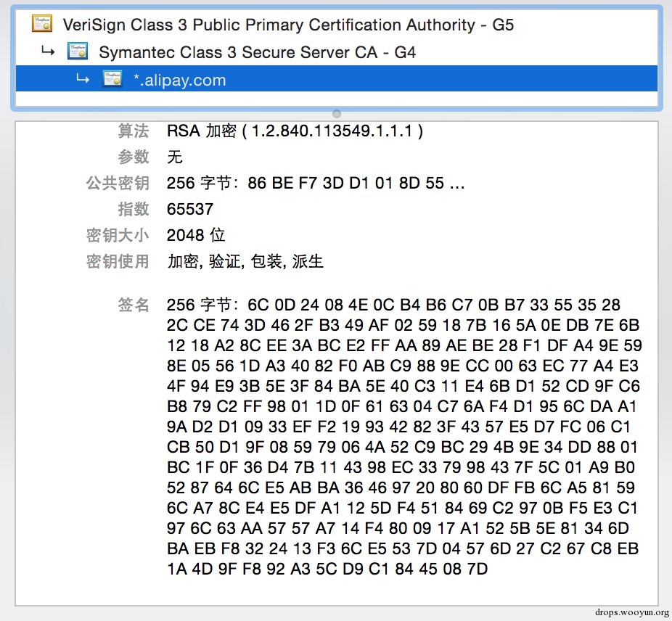Click the 密钥使用 label

coord(118,261)
